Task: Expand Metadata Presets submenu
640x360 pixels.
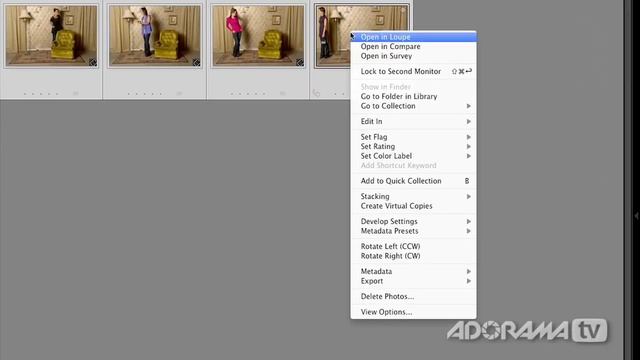Action: [x=413, y=231]
